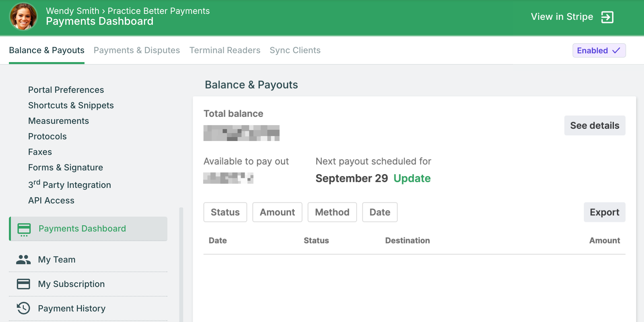Viewport: 644px width, 322px height.
Task: Go to API Access settings
Action: click(51, 200)
